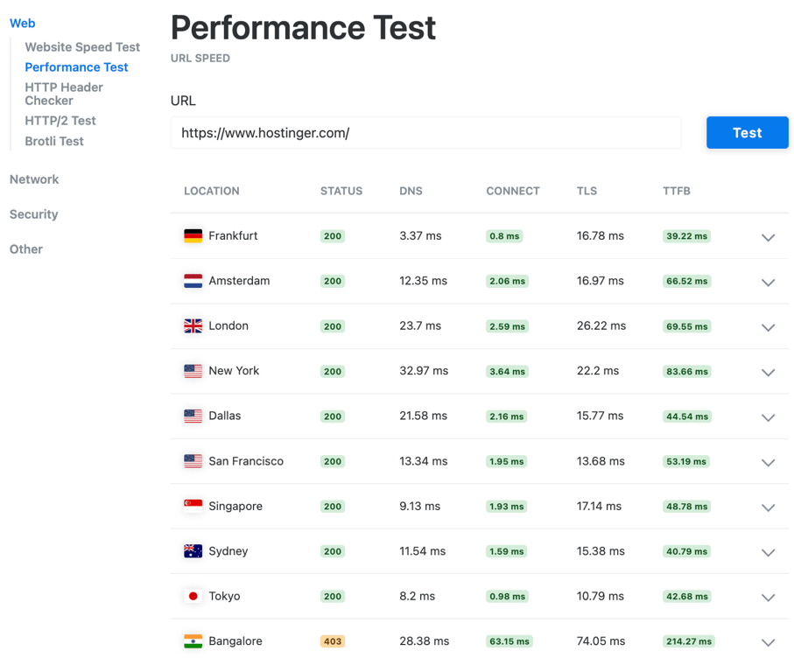Expand the Frankfurt result row details

point(768,237)
